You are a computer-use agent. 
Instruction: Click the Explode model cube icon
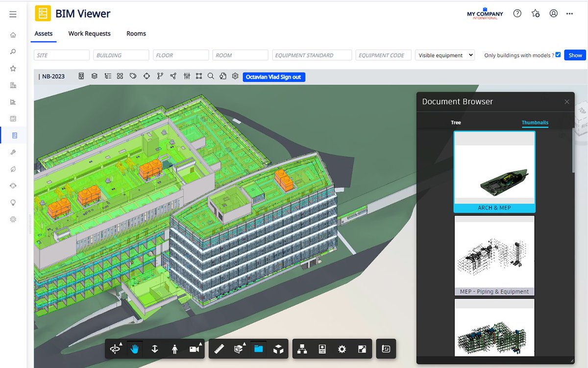(278, 349)
